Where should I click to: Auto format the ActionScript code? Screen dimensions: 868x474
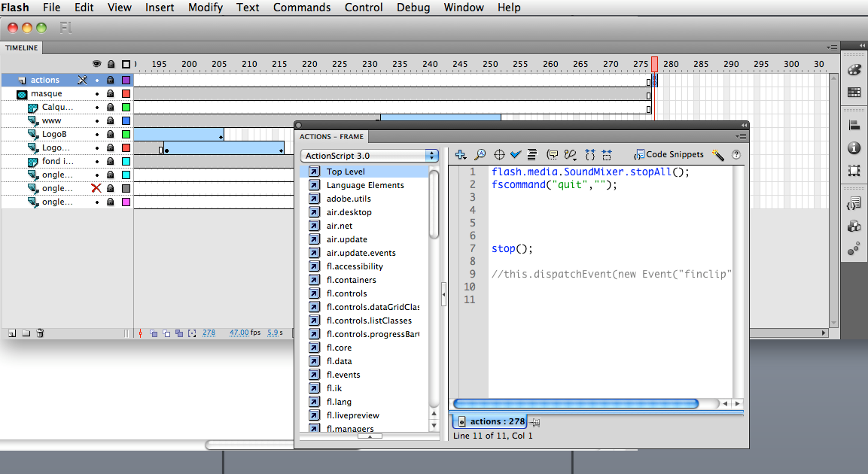[532, 154]
